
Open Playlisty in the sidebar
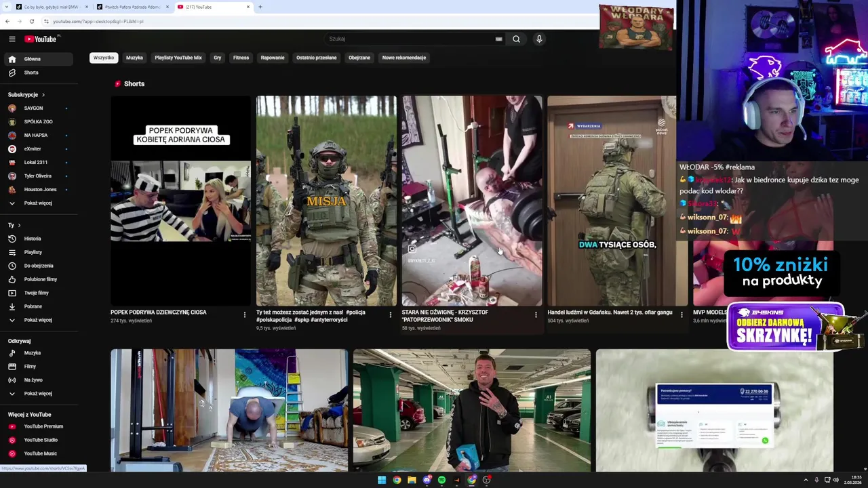point(37,252)
